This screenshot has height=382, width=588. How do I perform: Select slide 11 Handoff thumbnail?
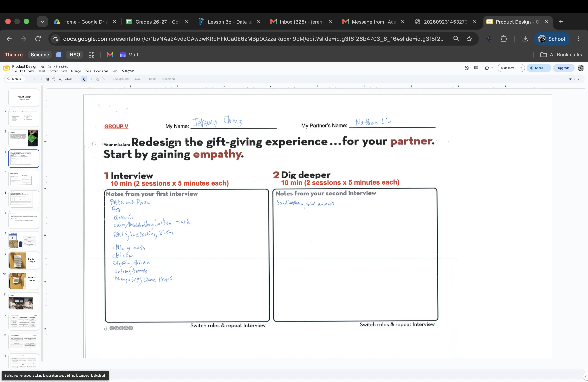(24, 301)
